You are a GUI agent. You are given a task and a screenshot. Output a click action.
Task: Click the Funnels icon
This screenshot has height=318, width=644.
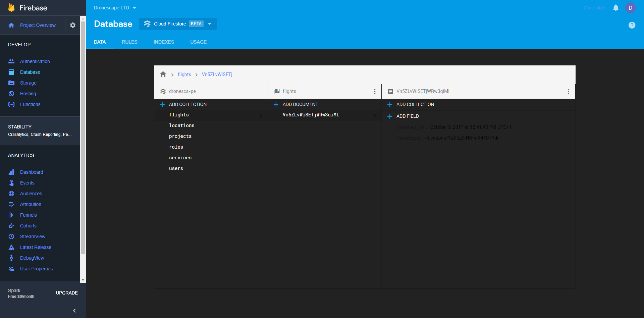(11, 215)
